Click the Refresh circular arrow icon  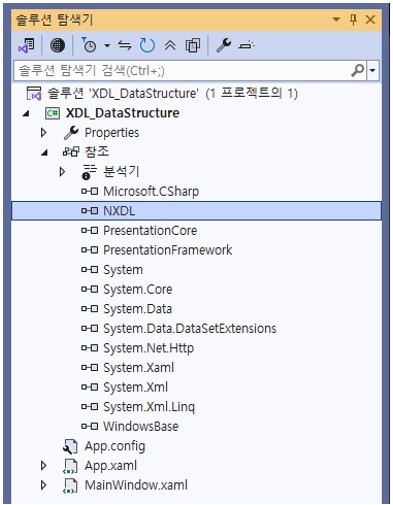pyautogui.click(x=147, y=45)
